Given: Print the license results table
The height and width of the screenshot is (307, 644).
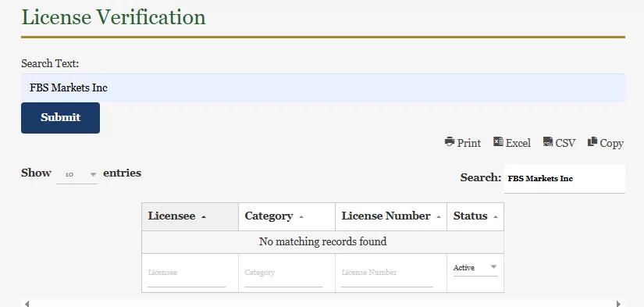Looking at the screenshot, I should [462, 143].
